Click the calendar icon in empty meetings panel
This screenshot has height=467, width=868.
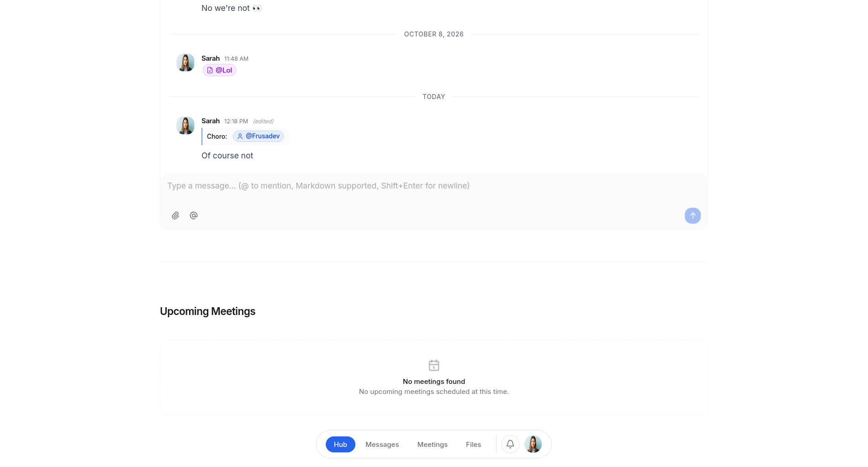coord(434,365)
